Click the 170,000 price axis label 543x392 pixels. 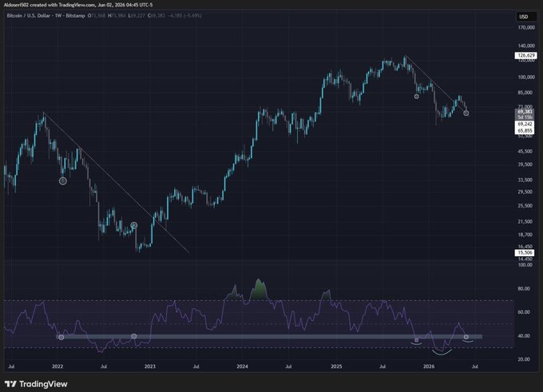(x=526, y=27)
